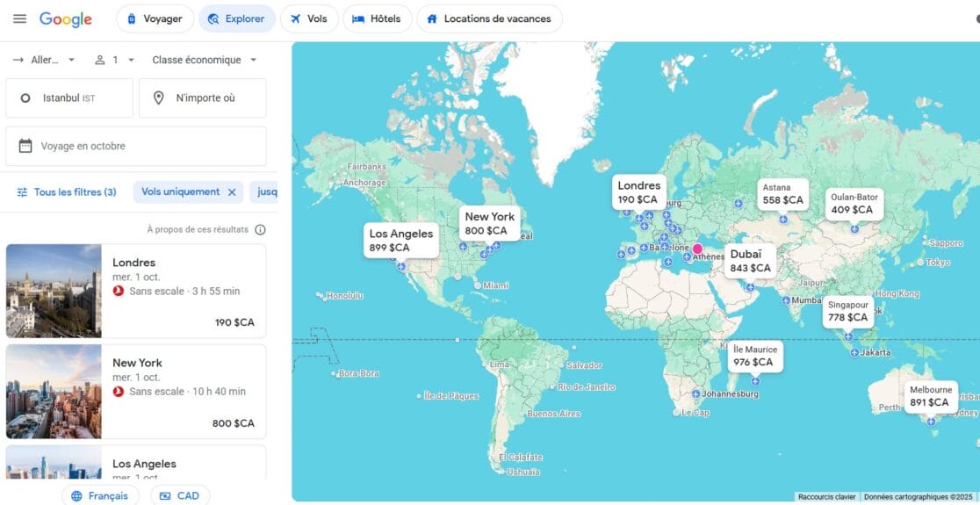Click Los Angeles 899 $CA map label

[x=401, y=241]
